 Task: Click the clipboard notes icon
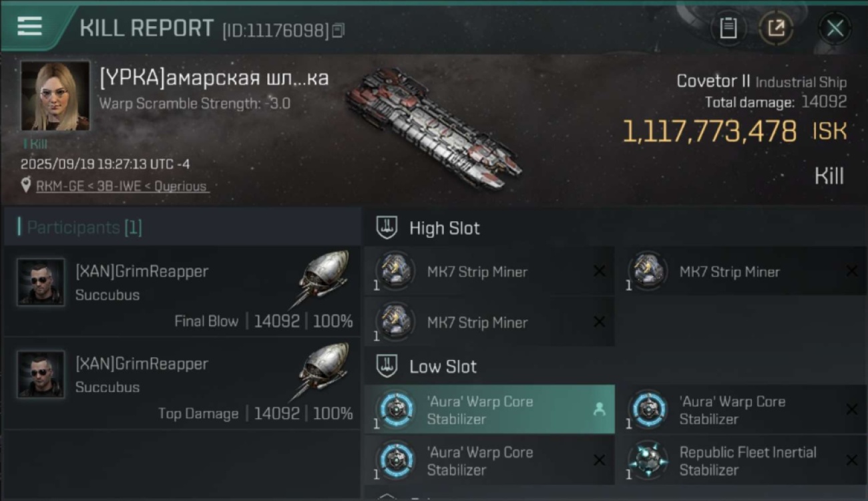[x=728, y=28]
